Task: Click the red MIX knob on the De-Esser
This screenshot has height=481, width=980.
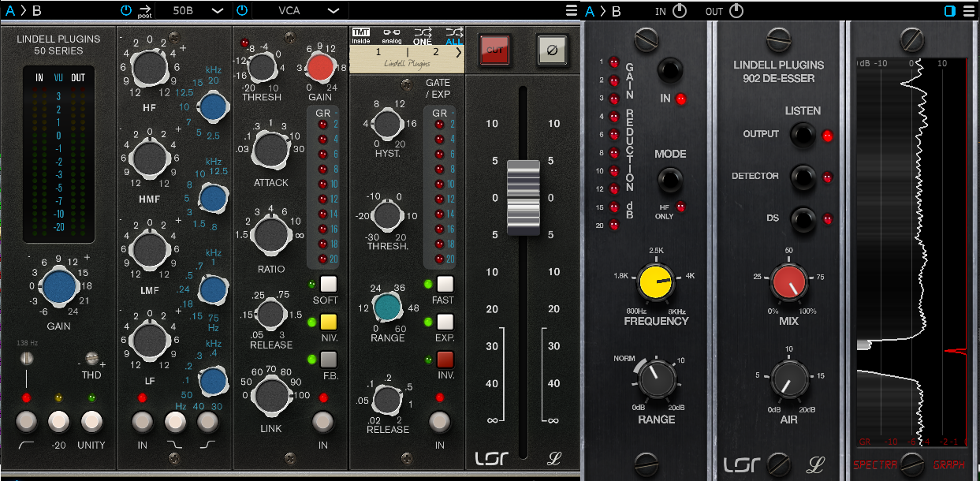Action: click(789, 282)
